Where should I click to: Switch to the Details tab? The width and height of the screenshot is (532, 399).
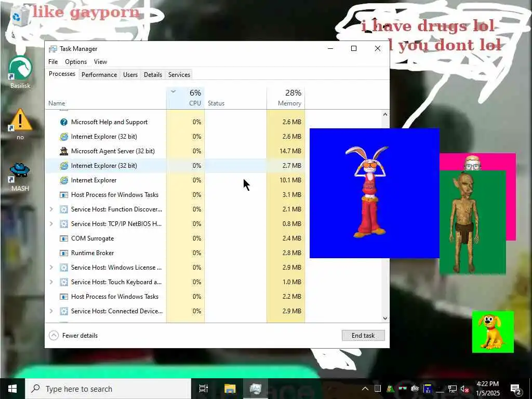coord(153,75)
